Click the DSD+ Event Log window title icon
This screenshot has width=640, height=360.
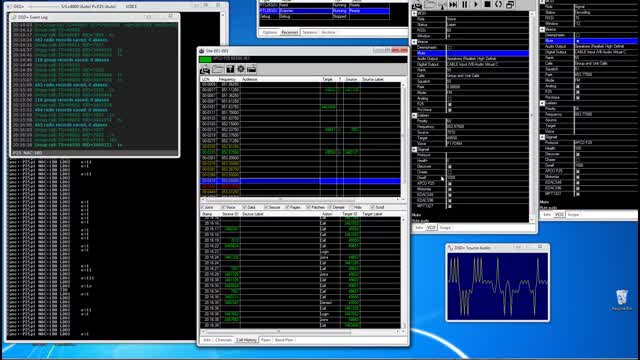click(14, 17)
